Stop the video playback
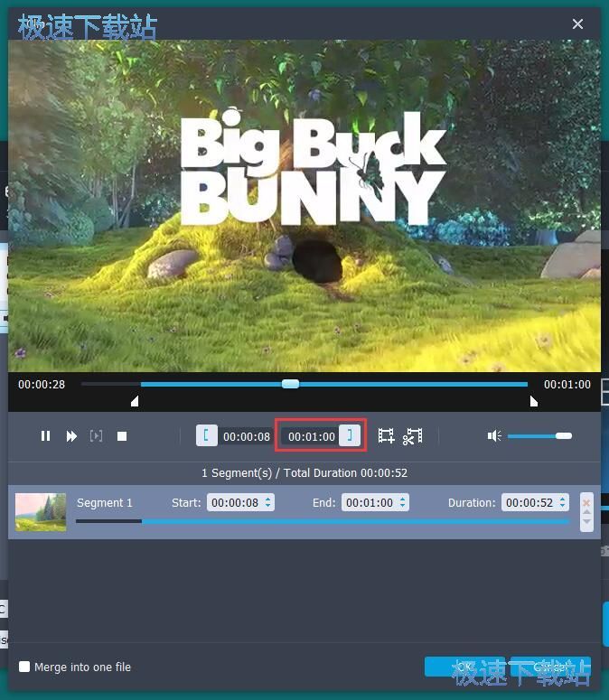The image size is (609, 700). click(x=122, y=435)
